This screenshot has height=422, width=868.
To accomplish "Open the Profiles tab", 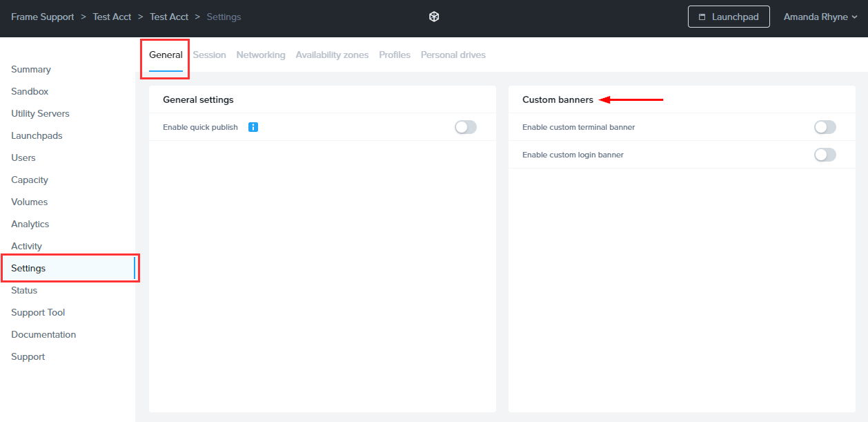I will coord(394,55).
